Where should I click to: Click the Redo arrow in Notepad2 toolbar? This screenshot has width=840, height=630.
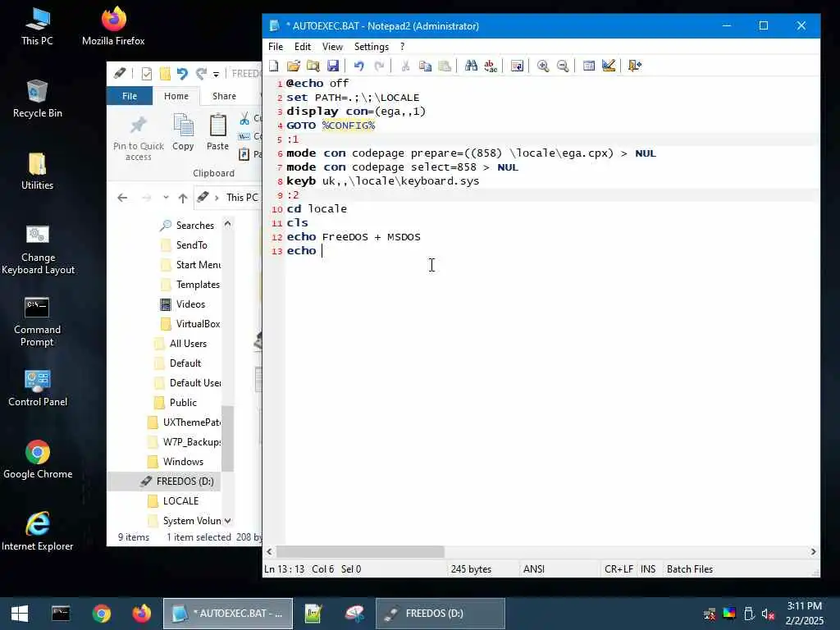379,66
